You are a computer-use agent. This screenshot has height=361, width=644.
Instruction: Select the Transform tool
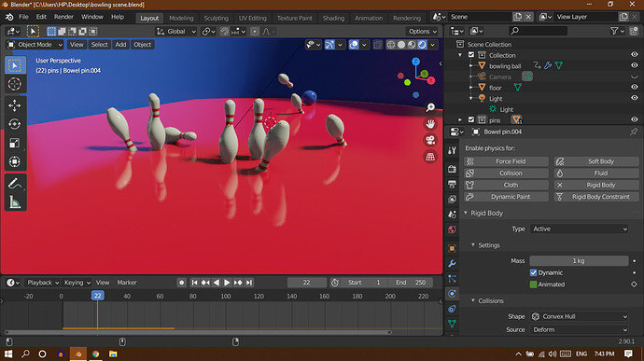[15, 161]
